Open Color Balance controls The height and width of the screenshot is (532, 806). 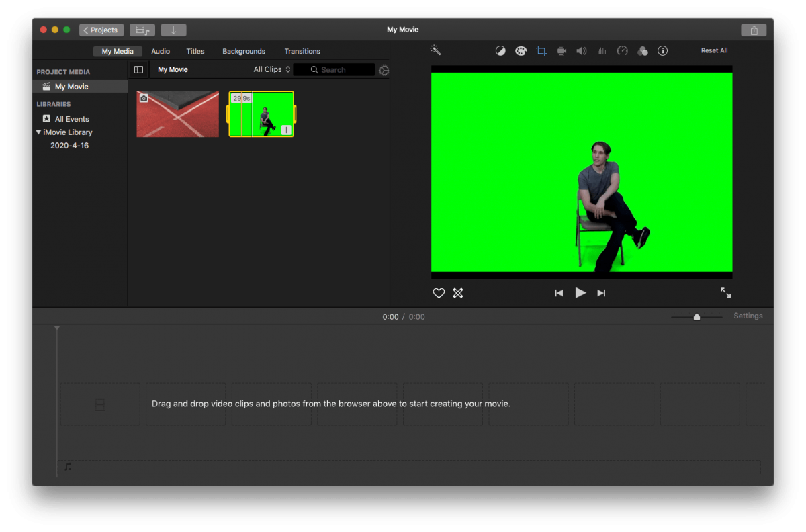coord(500,50)
